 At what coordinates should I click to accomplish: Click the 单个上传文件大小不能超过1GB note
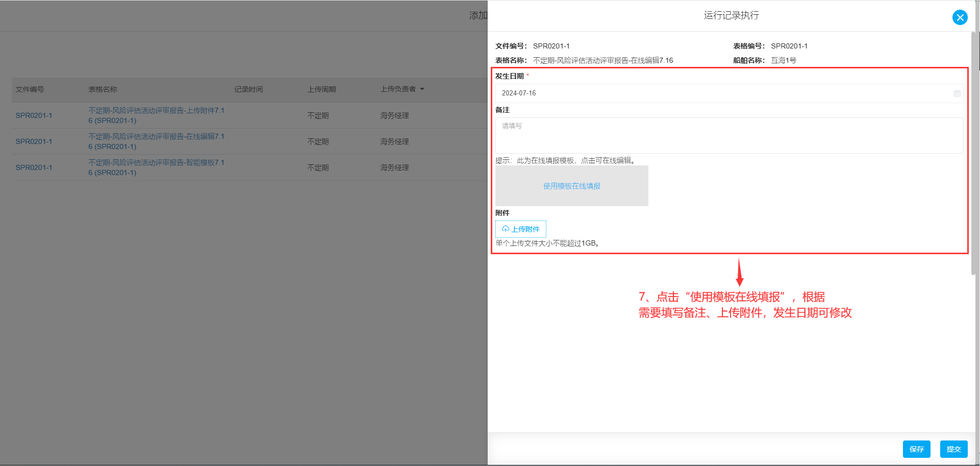pos(549,243)
